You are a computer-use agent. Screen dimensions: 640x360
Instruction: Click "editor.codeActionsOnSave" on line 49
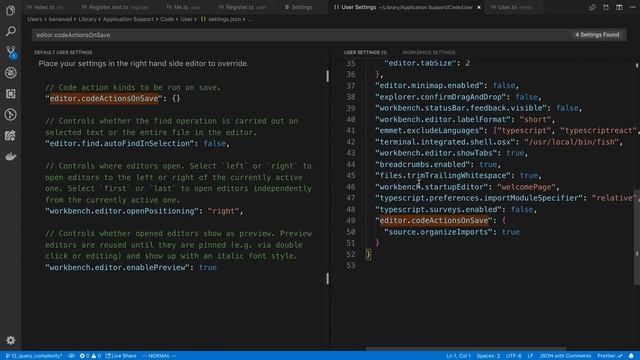pyautogui.click(x=434, y=221)
